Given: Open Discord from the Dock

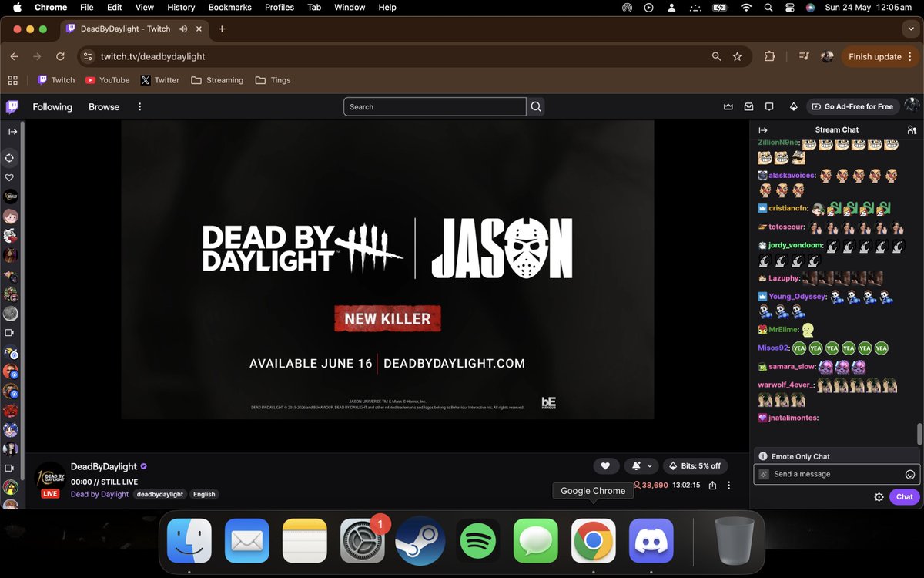Looking at the screenshot, I should (651, 541).
